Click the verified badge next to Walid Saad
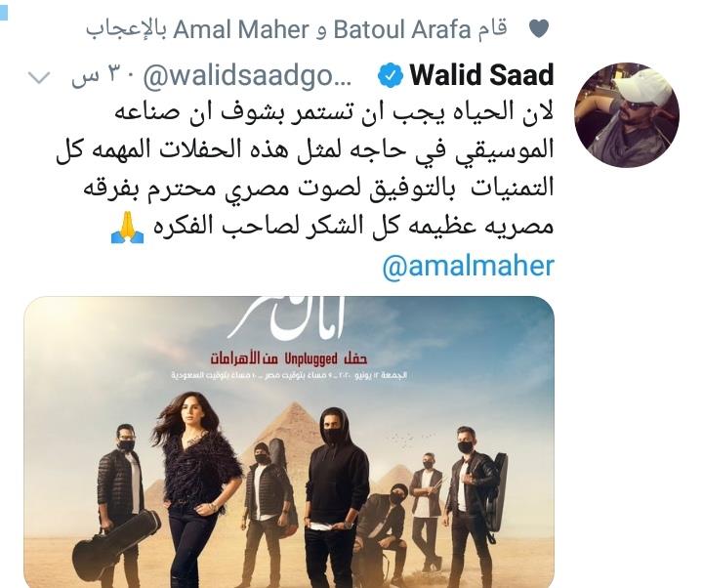The height and width of the screenshot is (588, 703). tap(390, 75)
